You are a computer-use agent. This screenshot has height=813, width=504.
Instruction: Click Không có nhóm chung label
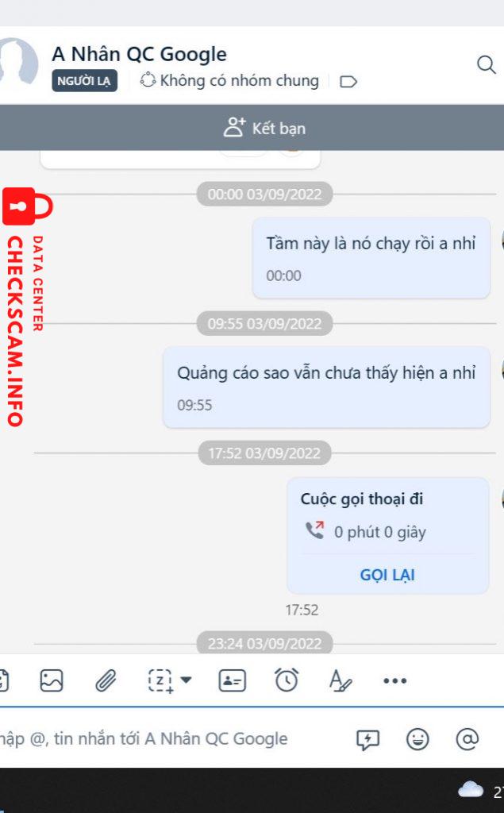point(239,80)
